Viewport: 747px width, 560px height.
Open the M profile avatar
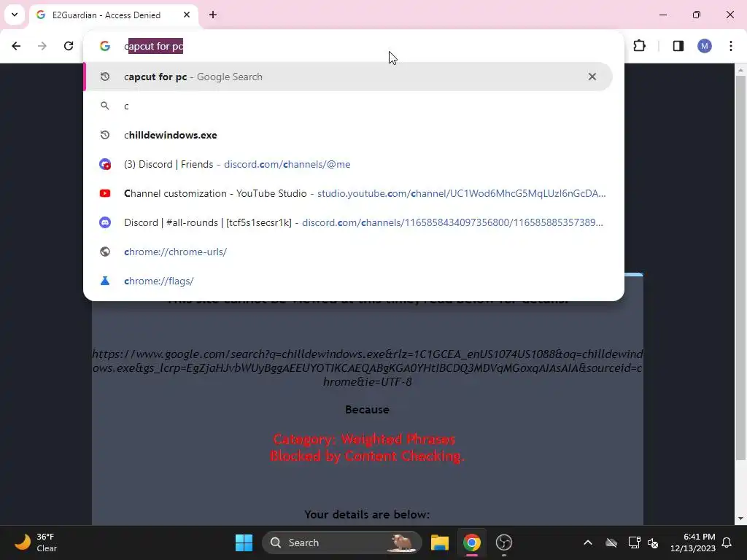click(705, 46)
